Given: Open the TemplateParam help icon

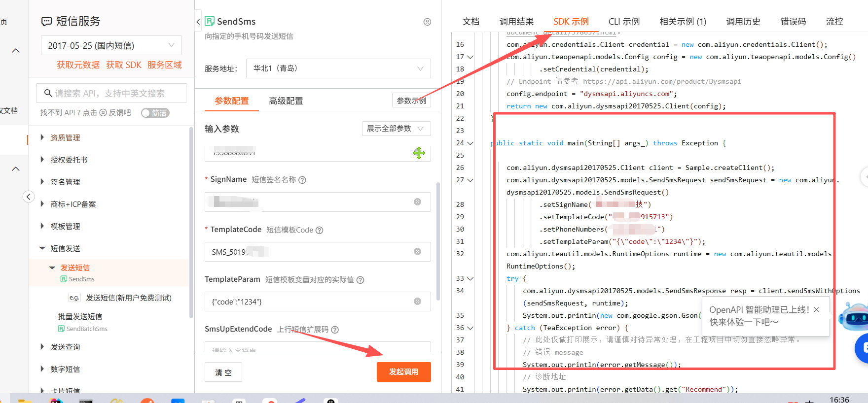Looking at the screenshot, I should tap(361, 280).
